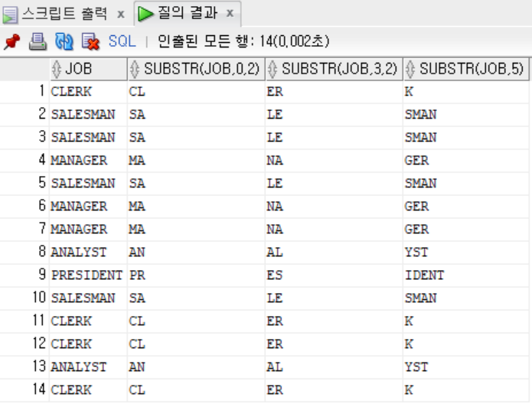Click LE value in row 3

pos(275,138)
